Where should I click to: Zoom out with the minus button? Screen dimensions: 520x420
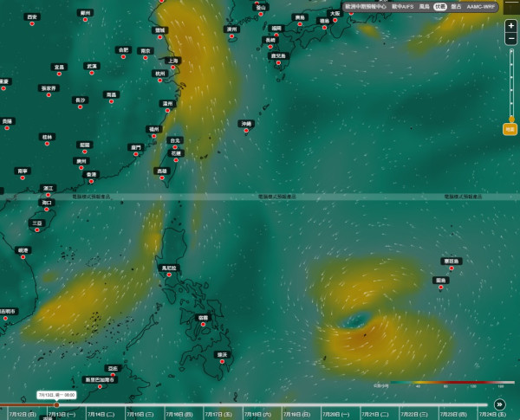511,38
